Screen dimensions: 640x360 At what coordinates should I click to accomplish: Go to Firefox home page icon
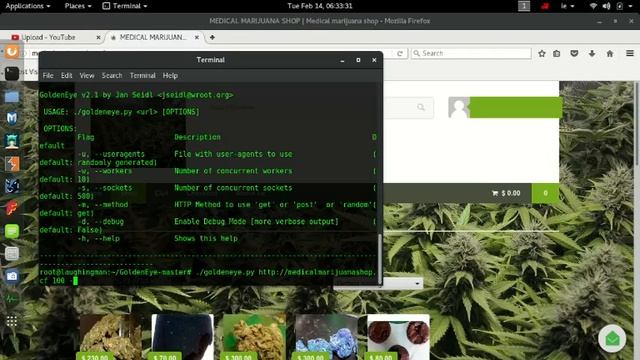(x=610, y=53)
